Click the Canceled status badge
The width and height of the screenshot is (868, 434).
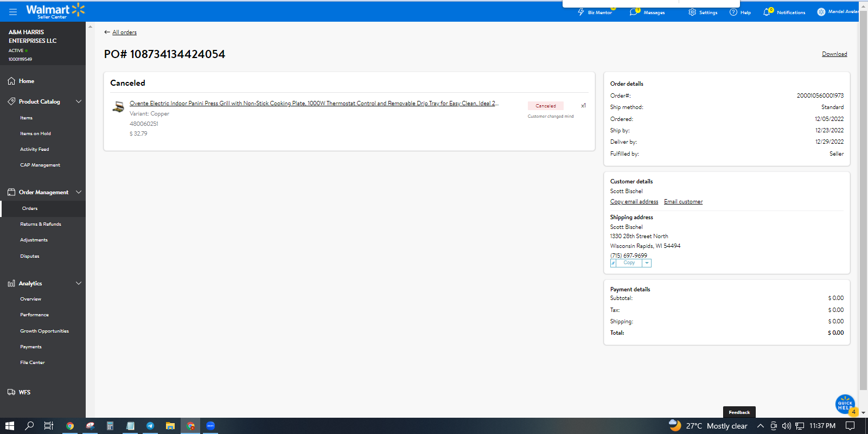click(546, 106)
